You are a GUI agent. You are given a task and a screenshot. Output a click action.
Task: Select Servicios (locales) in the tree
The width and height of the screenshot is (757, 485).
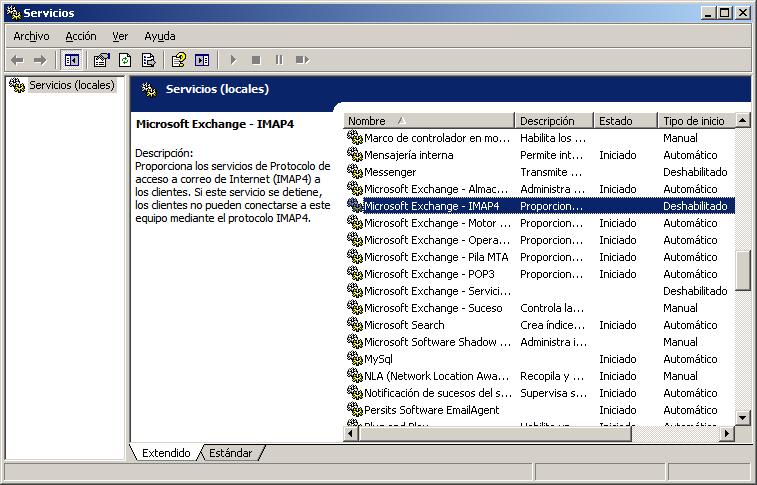71,85
